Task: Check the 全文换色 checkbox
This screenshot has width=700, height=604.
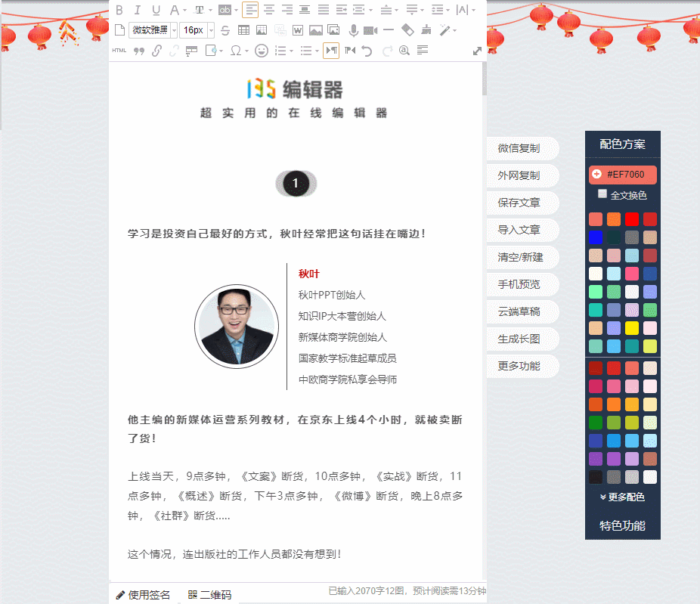Action: pos(602,194)
